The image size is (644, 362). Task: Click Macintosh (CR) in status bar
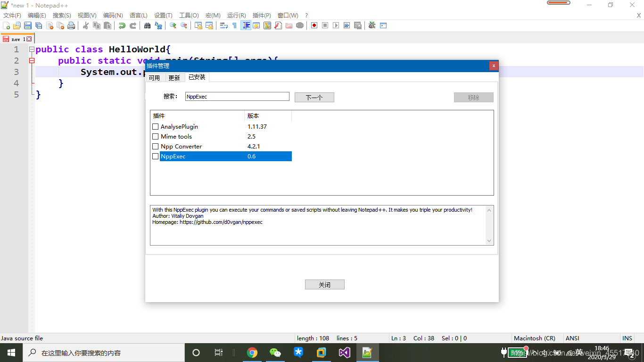pos(535,338)
